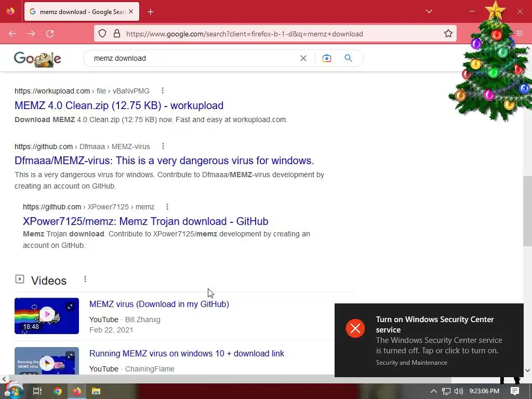Search by image with camera icon

[x=326, y=58]
